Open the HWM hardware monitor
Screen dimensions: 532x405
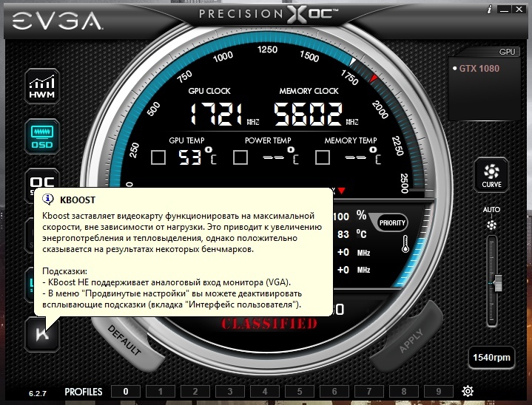point(42,86)
